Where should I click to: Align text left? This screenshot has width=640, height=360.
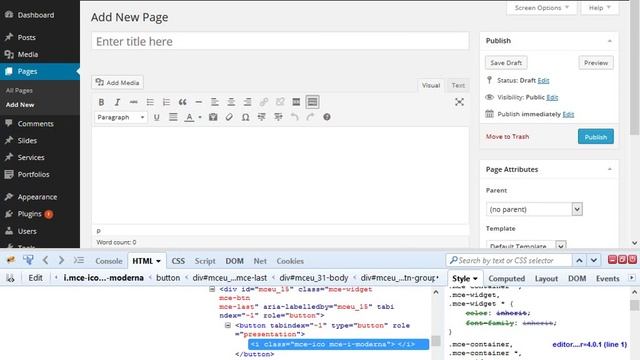pos(215,102)
